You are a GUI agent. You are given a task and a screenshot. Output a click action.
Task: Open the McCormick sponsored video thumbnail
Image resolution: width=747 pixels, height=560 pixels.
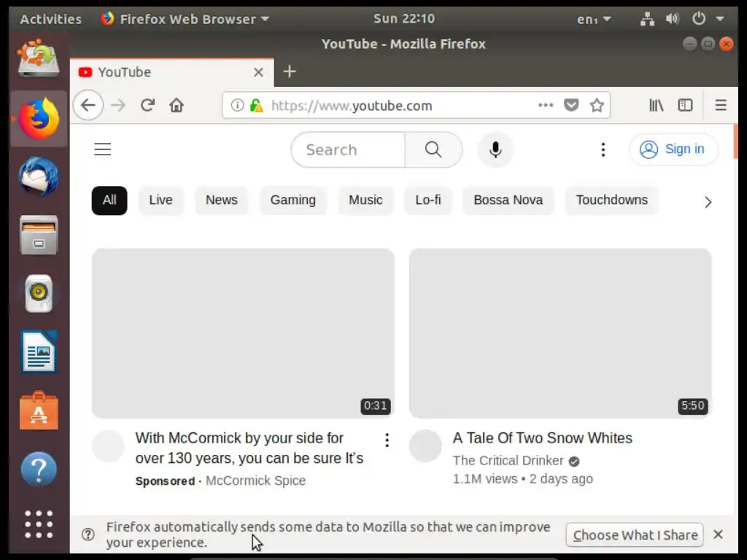tap(243, 333)
